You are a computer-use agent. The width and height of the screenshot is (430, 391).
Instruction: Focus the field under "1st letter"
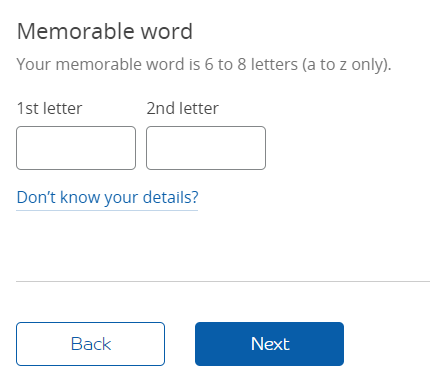pyautogui.click(x=76, y=148)
